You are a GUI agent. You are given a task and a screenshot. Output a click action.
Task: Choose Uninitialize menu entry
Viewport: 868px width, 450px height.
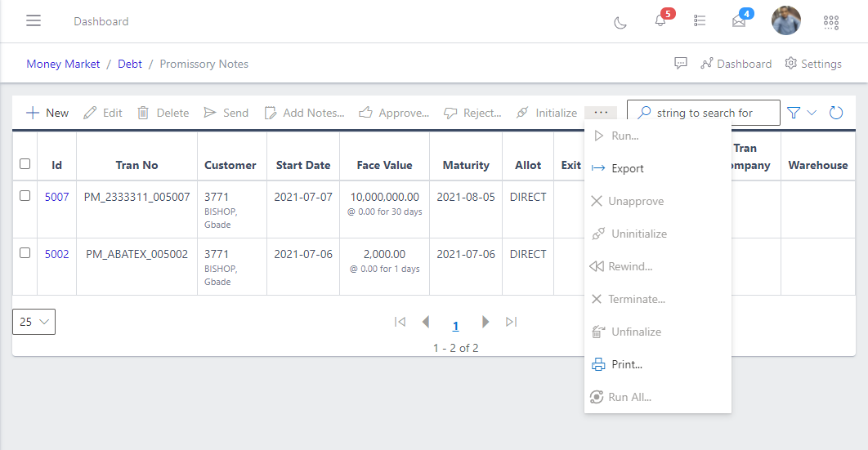[x=658, y=234]
